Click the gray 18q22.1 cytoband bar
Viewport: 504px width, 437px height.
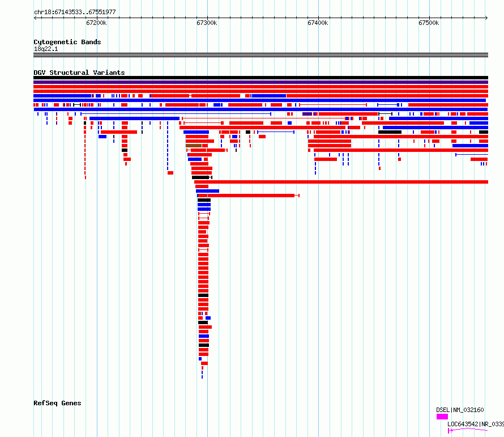coord(260,55)
